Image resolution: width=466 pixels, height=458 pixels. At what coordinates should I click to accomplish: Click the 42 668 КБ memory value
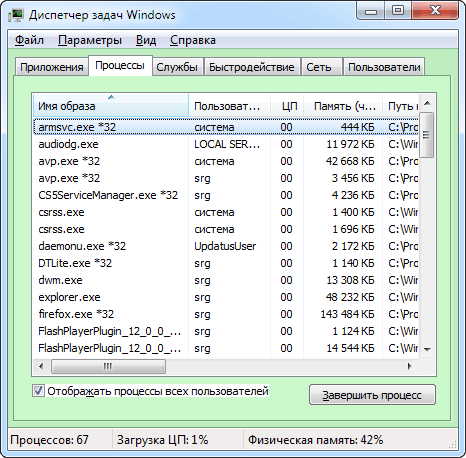350,161
